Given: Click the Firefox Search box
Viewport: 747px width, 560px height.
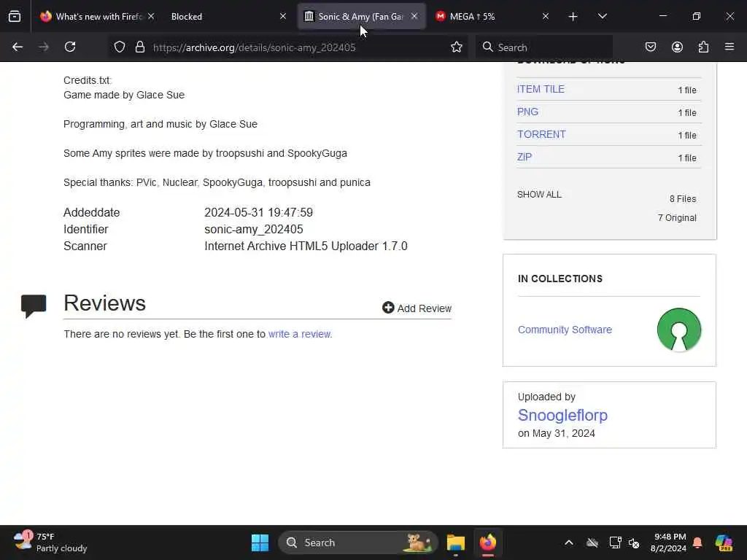Looking at the screenshot, I should pyautogui.click(x=544, y=47).
